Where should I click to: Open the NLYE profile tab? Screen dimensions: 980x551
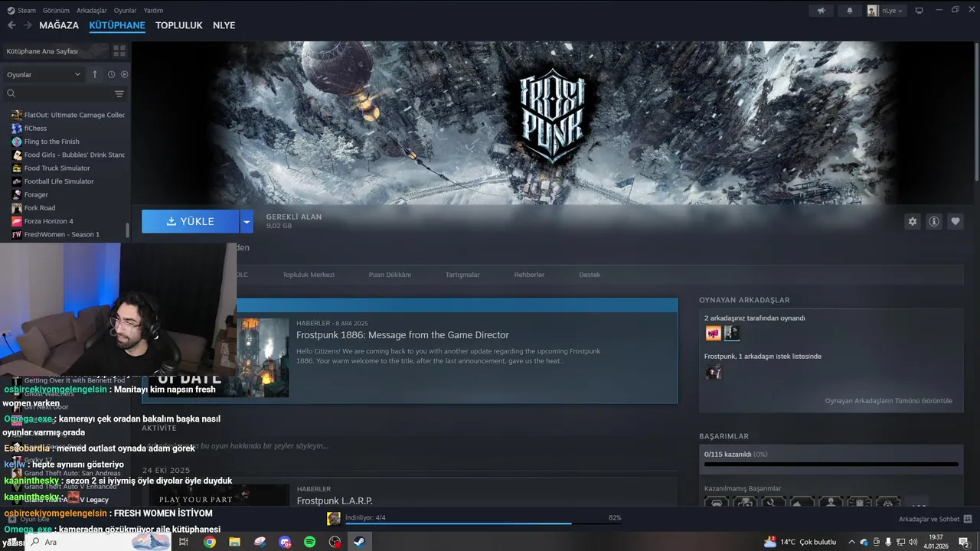[224, 25]
